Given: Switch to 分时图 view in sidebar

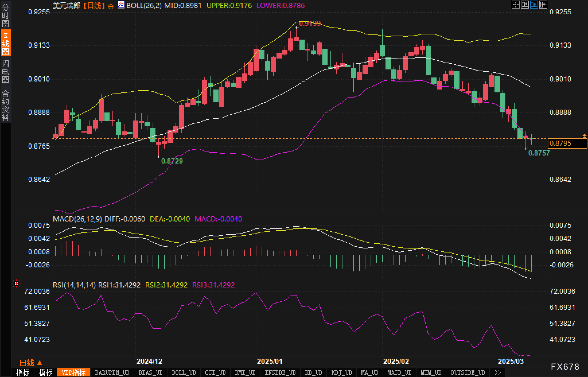Looking at the screenshot, I should tap(5, 15).
